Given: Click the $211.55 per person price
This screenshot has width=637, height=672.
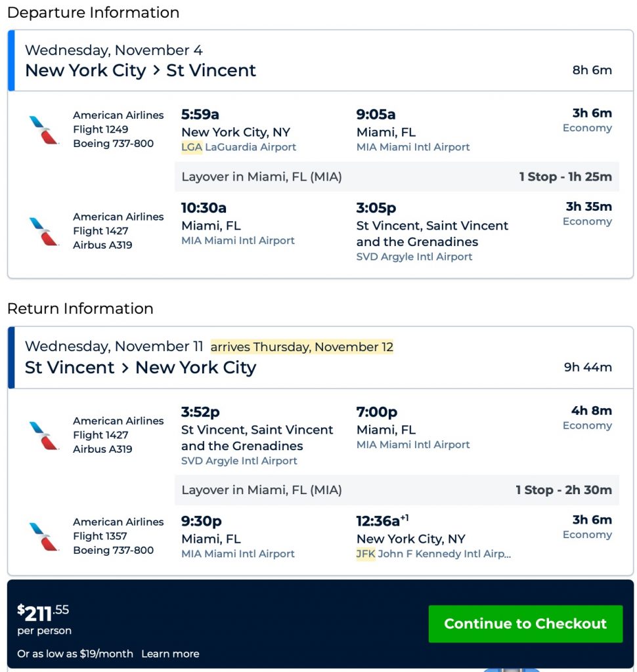Looking at the screenshot, I should (43, 613).
